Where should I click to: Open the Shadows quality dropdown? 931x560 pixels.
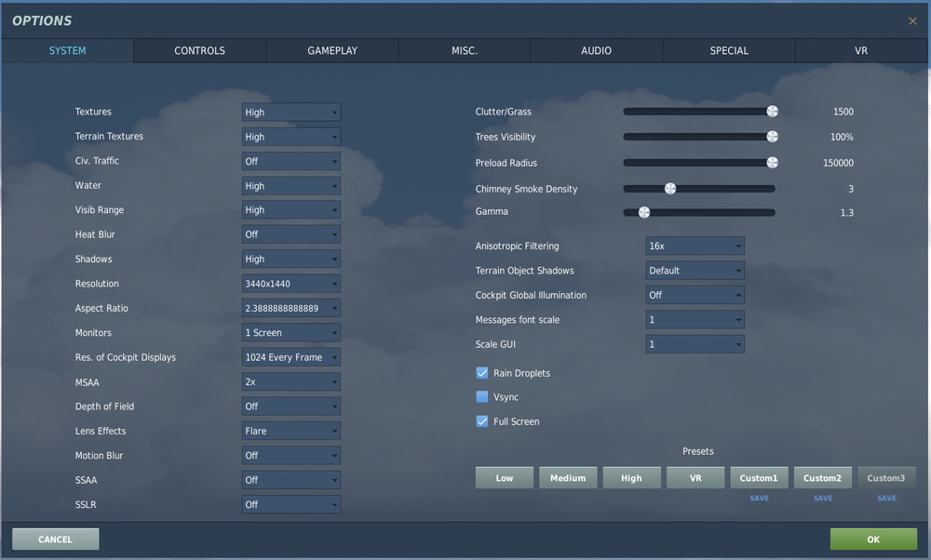pos(290,259)
